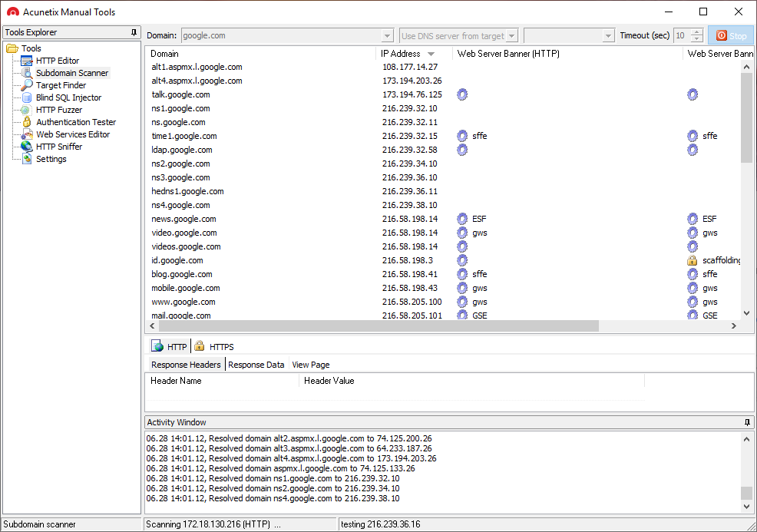Select the Subdomain Scanner icon in the tree
Viewport: 757px width, 532px height.
(x=28, y=73)
